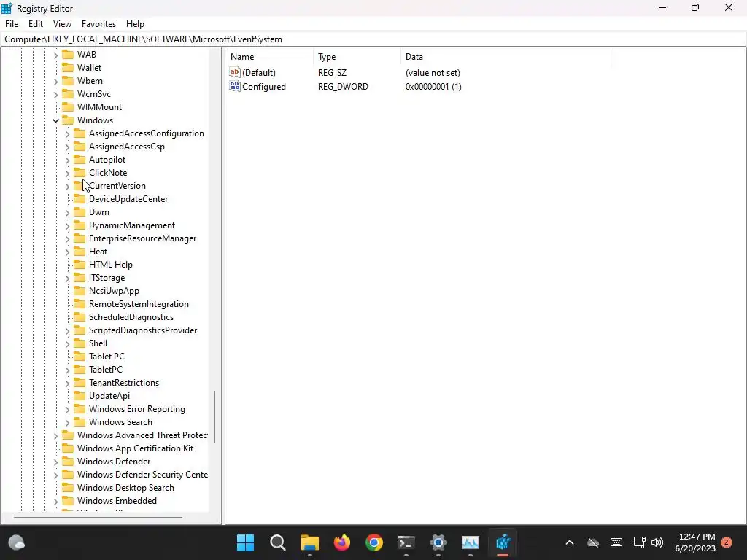747x560 pixels.
Task: Click the REG_SZ type cell
Action: pyautogui.click(x=332, y=73)
